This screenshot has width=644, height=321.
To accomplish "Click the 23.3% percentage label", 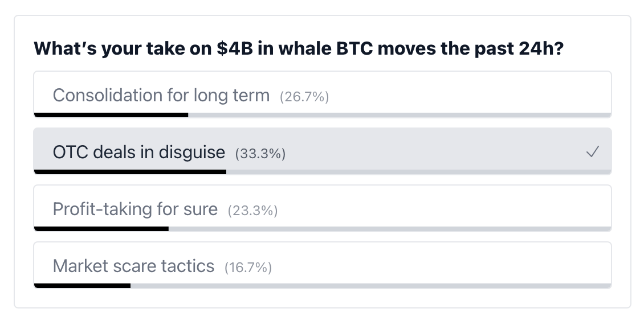I will tap(252, 211).
